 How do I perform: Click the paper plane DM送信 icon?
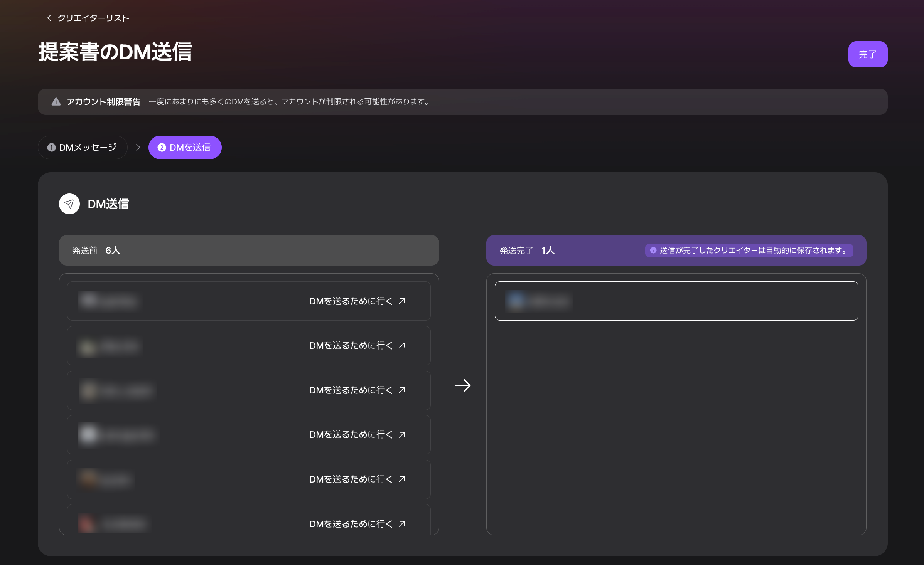[69, 204]
